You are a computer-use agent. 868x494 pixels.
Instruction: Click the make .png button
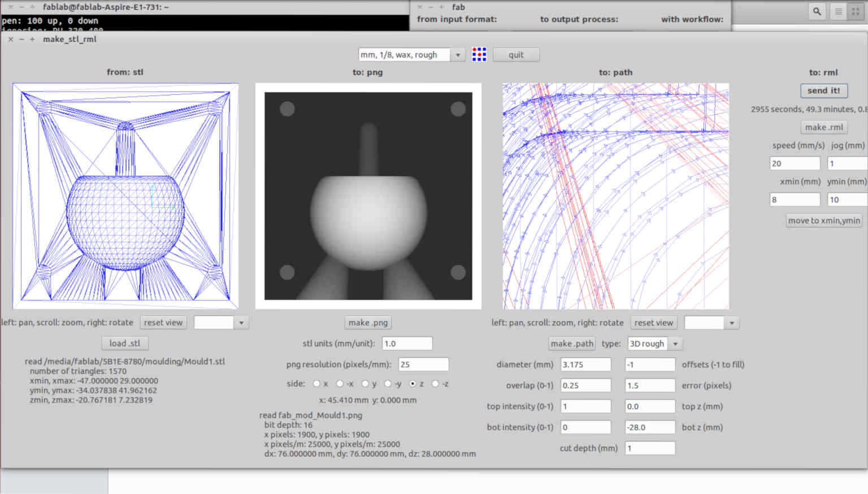tap(368, 323)
